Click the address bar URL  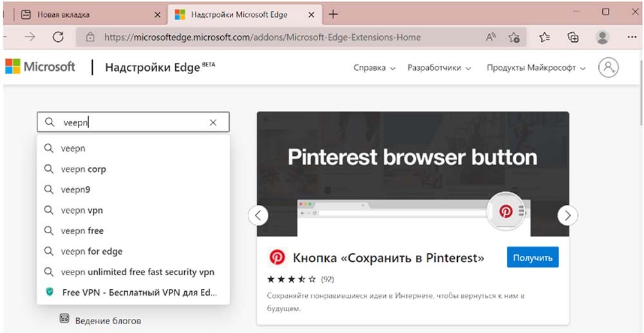pyautogui.click(x=263, y=37)
